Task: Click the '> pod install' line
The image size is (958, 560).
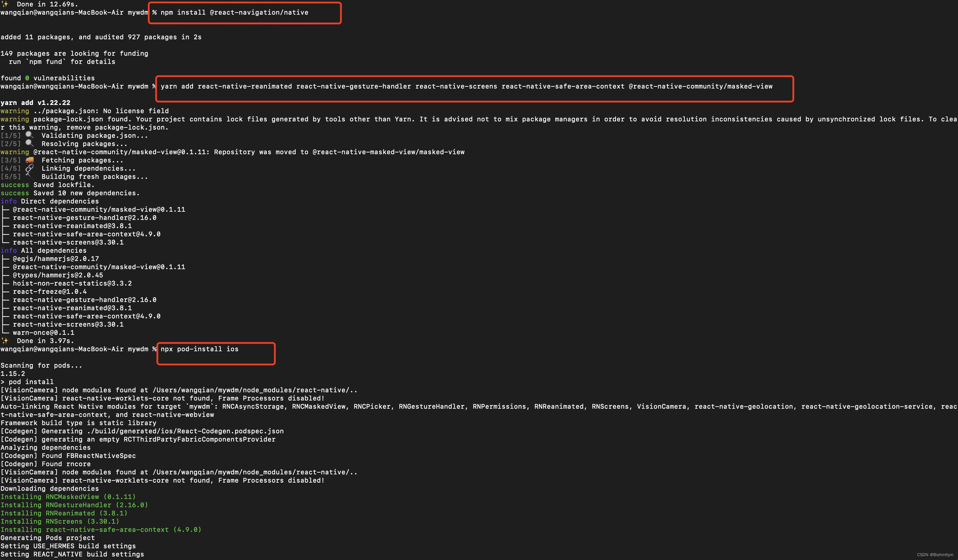Action: 27,382
